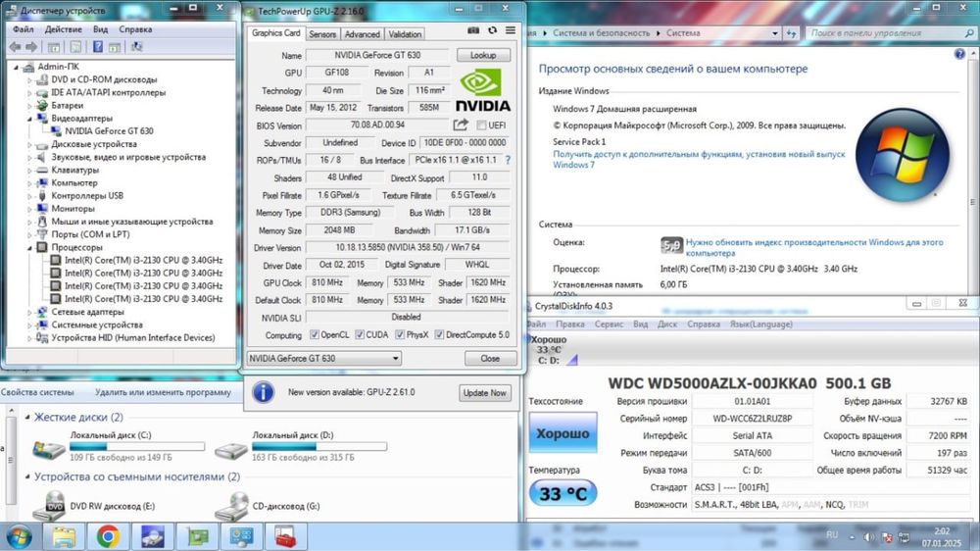The width and height of the screenshot is (980, 551).
Task: Click the CD drive (G:) icon
Action: (x=230, y=505)
